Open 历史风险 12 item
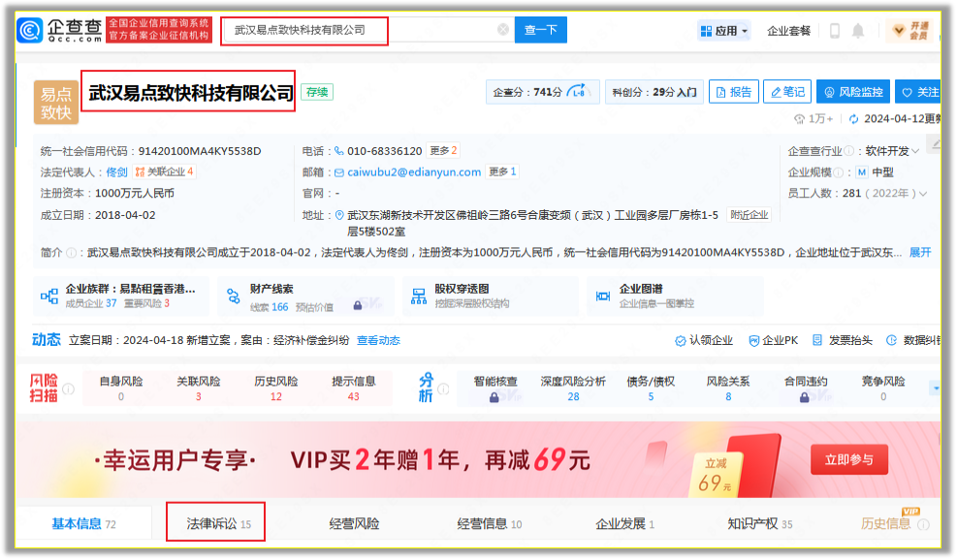Image resolution: width=957 pixels, height=560 pixels. [276, 388]
